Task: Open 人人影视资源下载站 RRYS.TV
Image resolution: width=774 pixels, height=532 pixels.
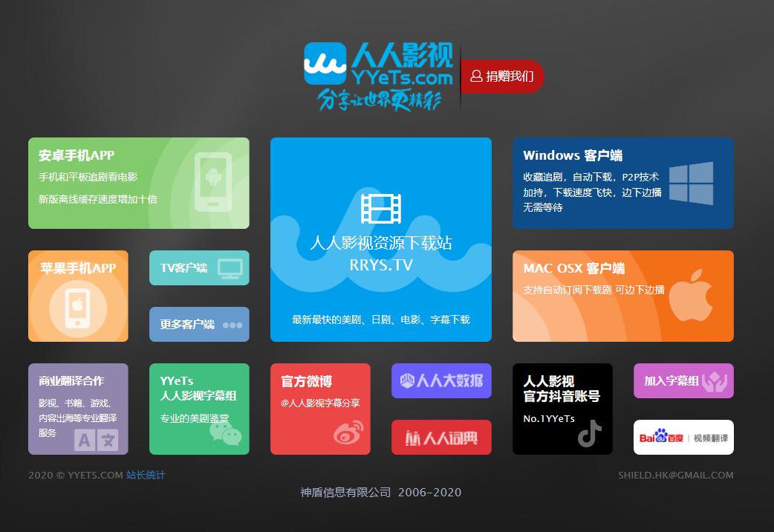Action: click(381, 239)
